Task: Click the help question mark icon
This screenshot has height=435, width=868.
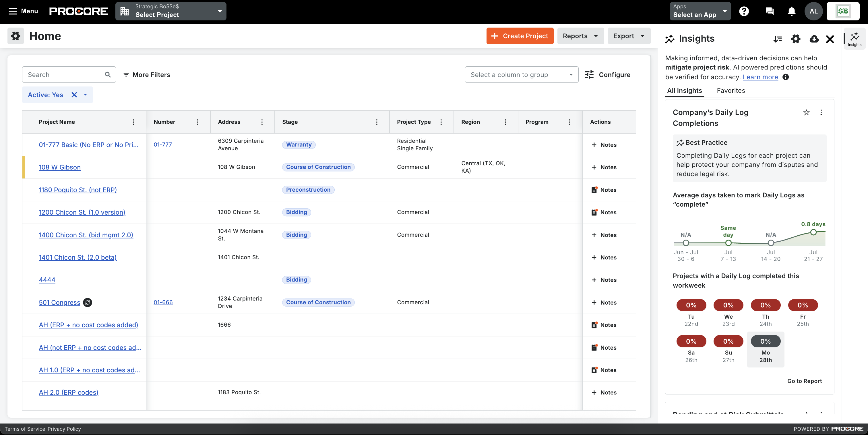Action: point(744,11)
